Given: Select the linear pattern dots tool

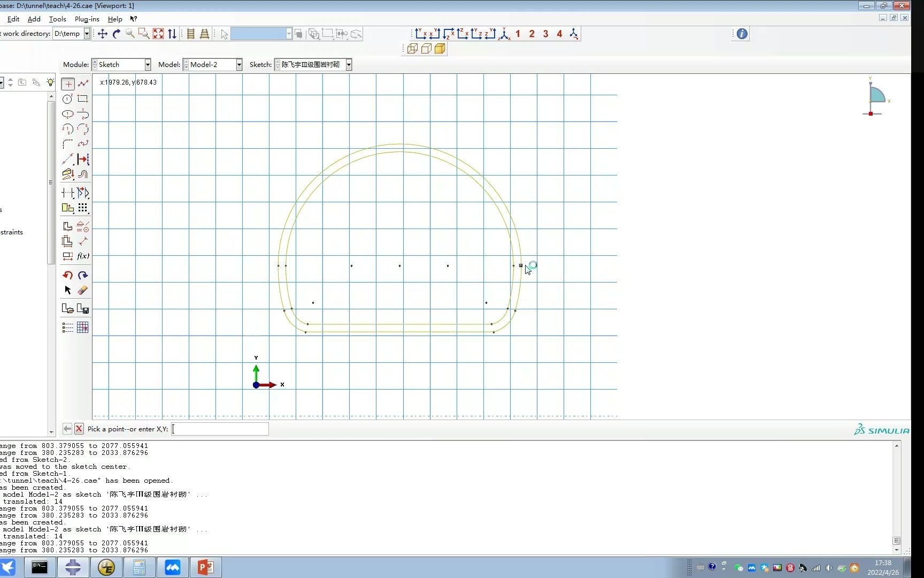Looking at the screenshot, I should click(x=83, y=208).
